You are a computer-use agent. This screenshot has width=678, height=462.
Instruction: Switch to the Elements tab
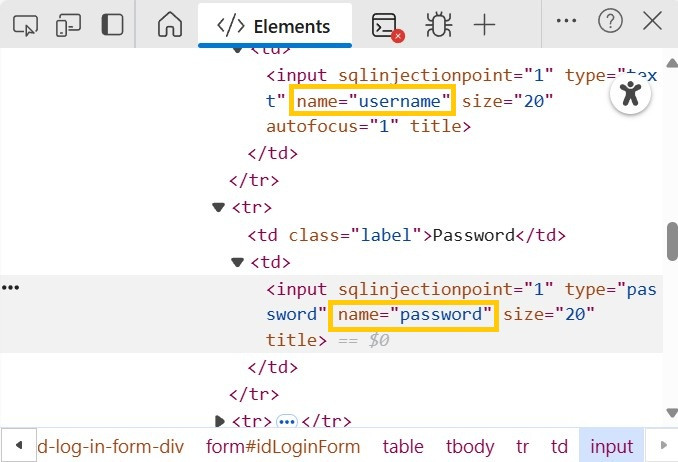[275, 25]
